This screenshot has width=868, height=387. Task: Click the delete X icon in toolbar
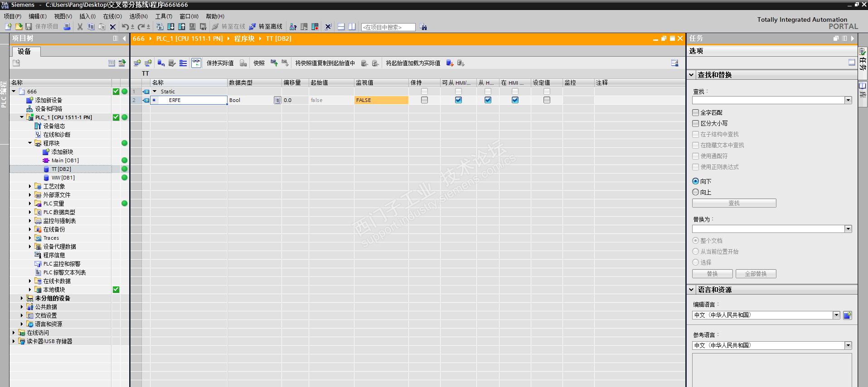[x=113, y=27]
